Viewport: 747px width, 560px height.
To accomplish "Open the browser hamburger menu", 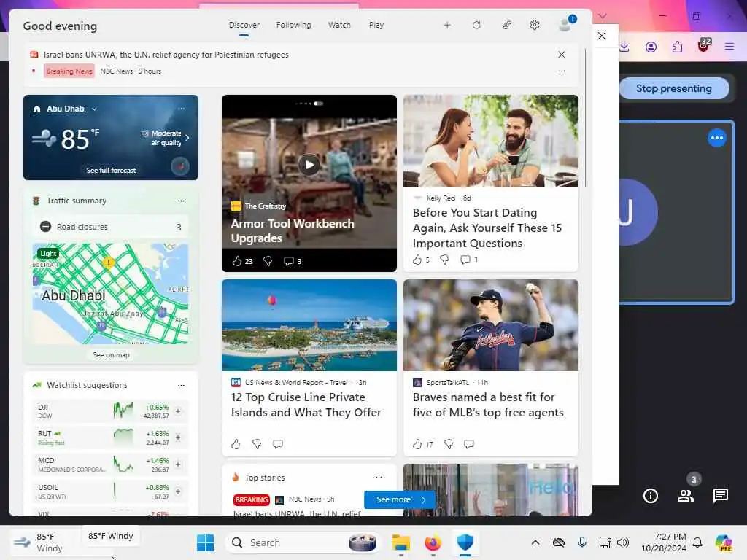I will pyautogui.click(x=729, y=47).
